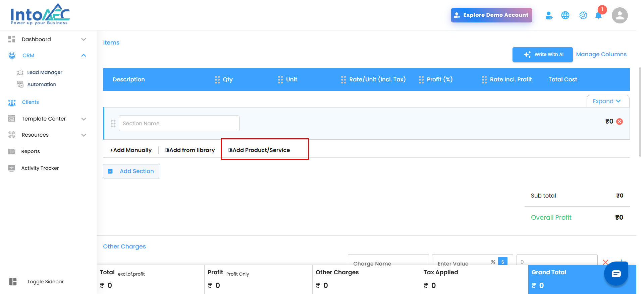The image size is (644, 294).
Task: Click the Resources icon
Action: [12, 135]
